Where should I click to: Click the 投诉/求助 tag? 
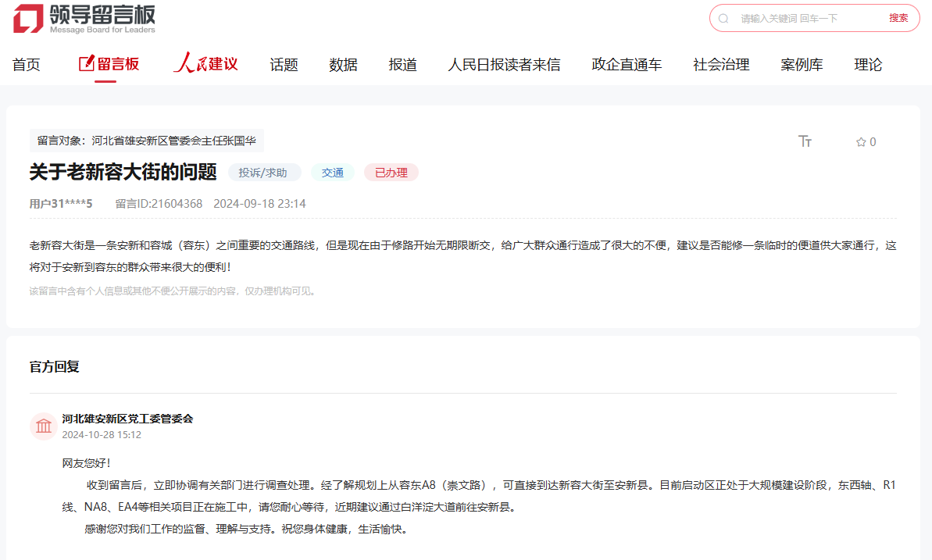pyautogui.click(x=265, y=173)
